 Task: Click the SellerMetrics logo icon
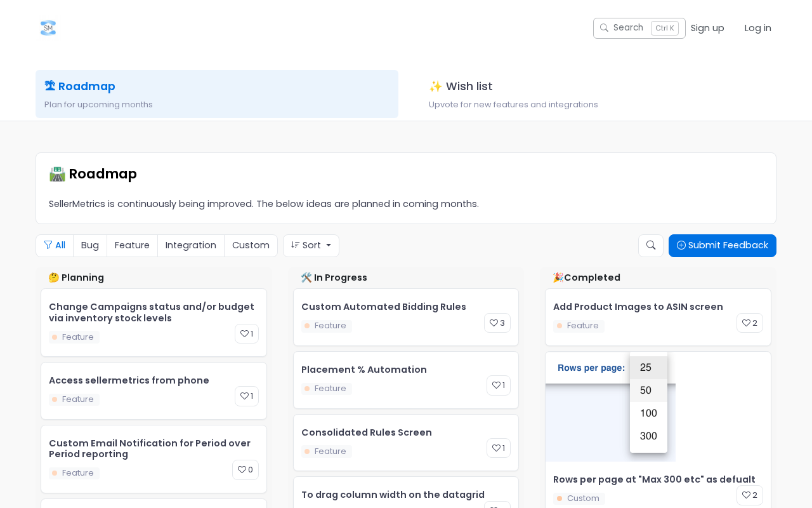pos(48,28)
